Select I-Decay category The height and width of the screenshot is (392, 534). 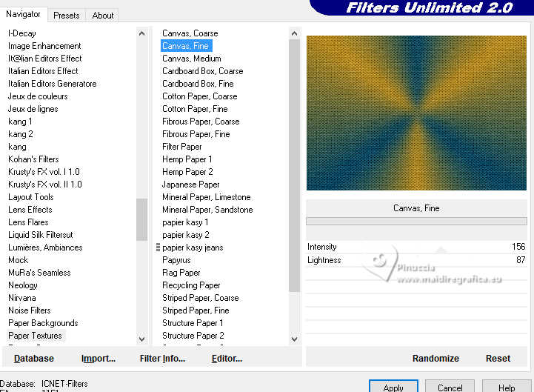(22, 33)
